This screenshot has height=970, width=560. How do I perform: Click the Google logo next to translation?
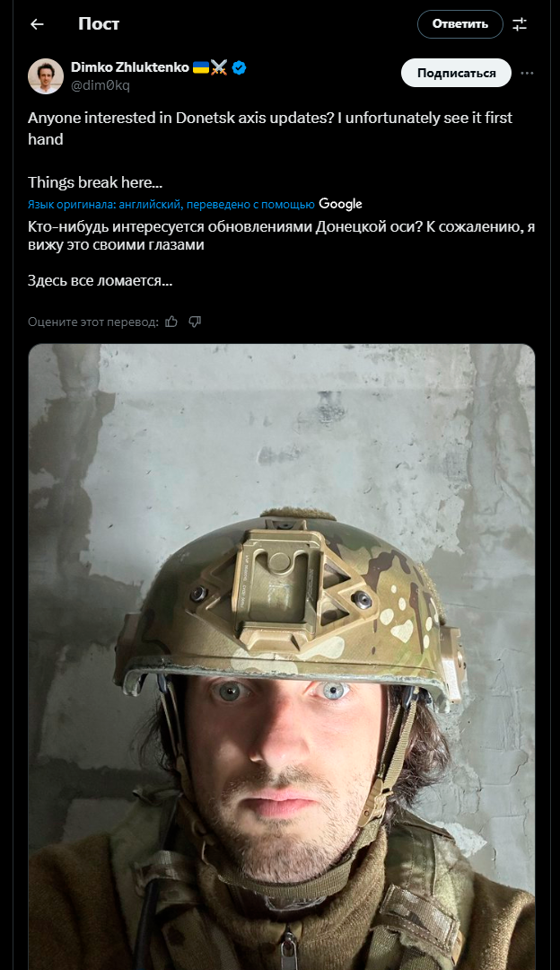point(340,204)
